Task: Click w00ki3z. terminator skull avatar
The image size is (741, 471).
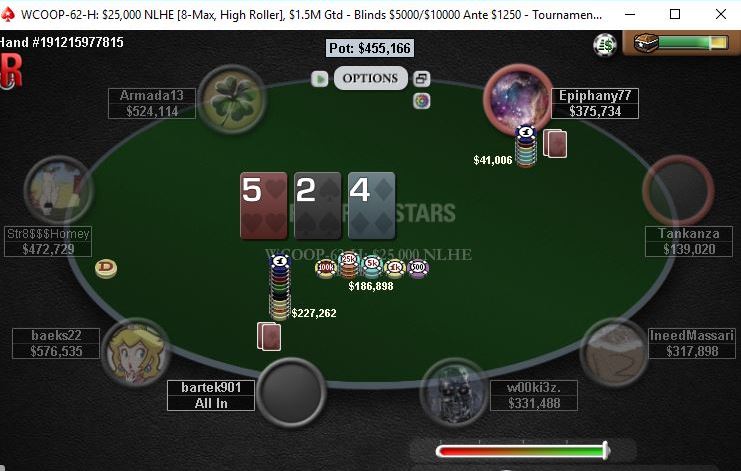Action: coord(454,393)
